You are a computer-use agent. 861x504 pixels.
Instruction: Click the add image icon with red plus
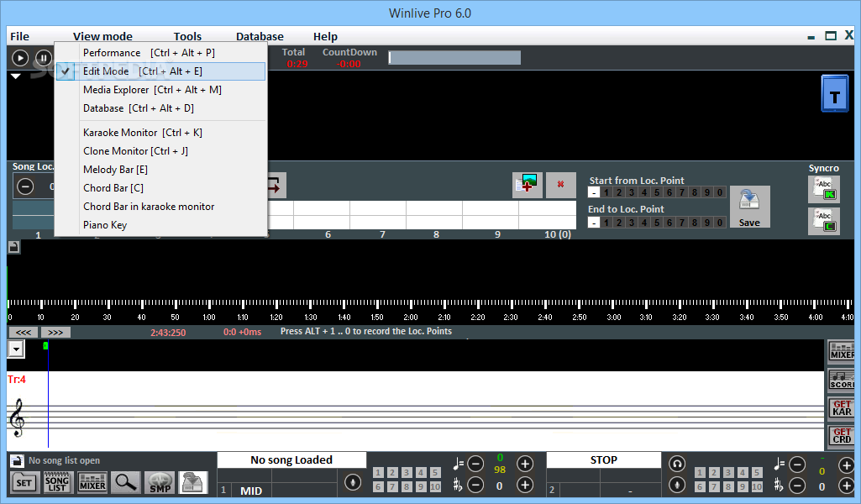528,185
